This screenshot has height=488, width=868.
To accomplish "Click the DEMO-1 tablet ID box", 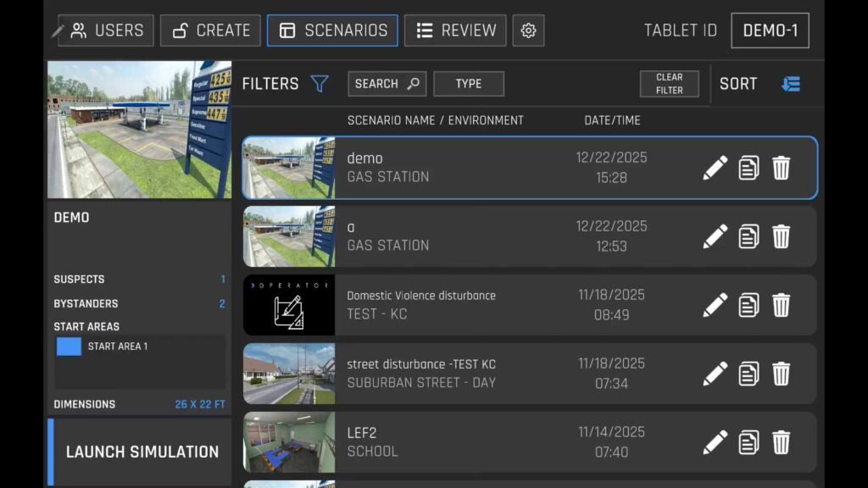I will pyautogui.click(x=770, y=30).
